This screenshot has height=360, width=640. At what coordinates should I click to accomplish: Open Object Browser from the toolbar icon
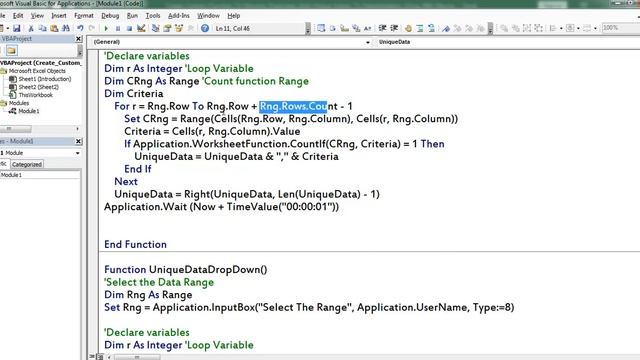click(179, 28)
